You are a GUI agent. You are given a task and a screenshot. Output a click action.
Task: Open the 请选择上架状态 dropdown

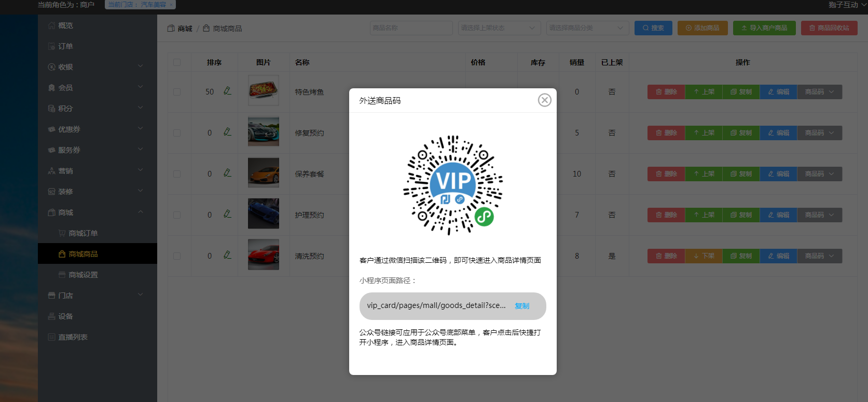coord(500,28)
